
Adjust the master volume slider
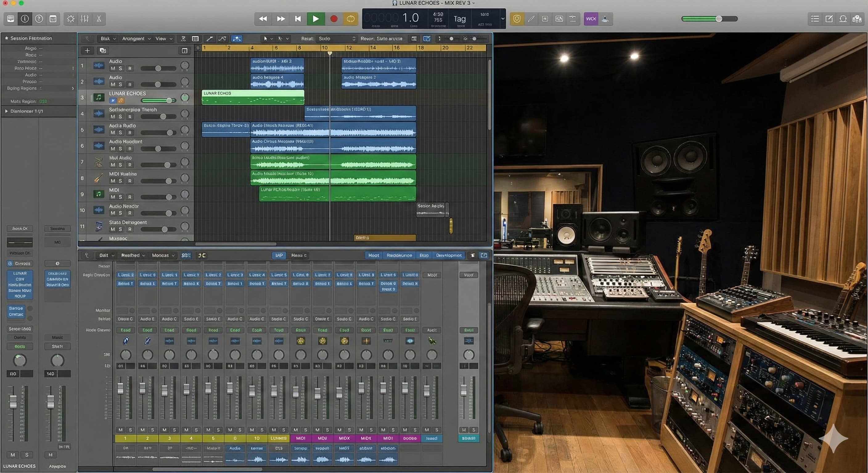pyautogui.click(x=719, y=19)
